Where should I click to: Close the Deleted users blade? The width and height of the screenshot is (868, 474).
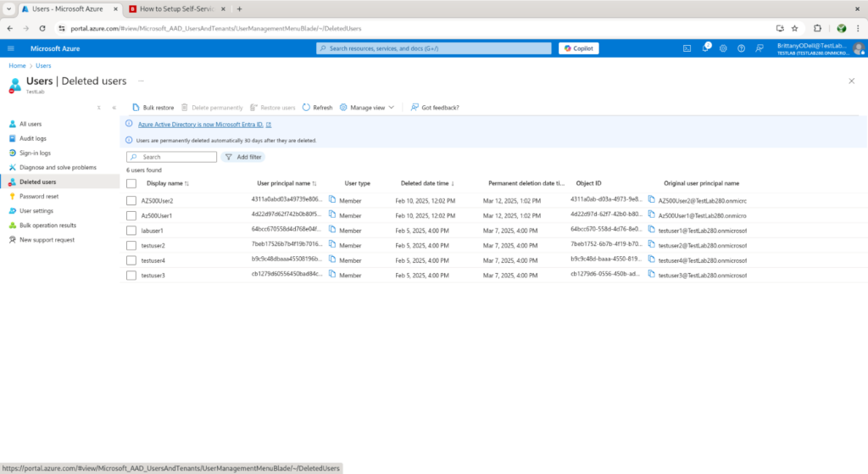[851, 81]
